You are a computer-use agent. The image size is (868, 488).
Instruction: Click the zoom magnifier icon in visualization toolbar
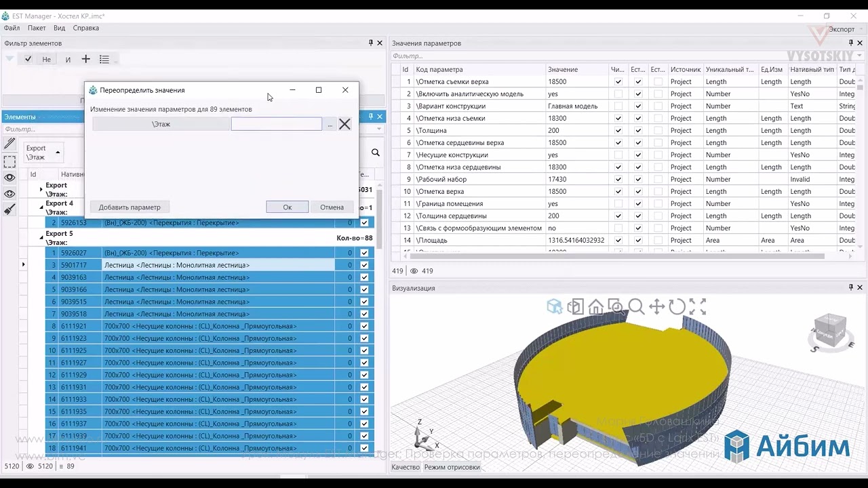[x=636, y=307]
